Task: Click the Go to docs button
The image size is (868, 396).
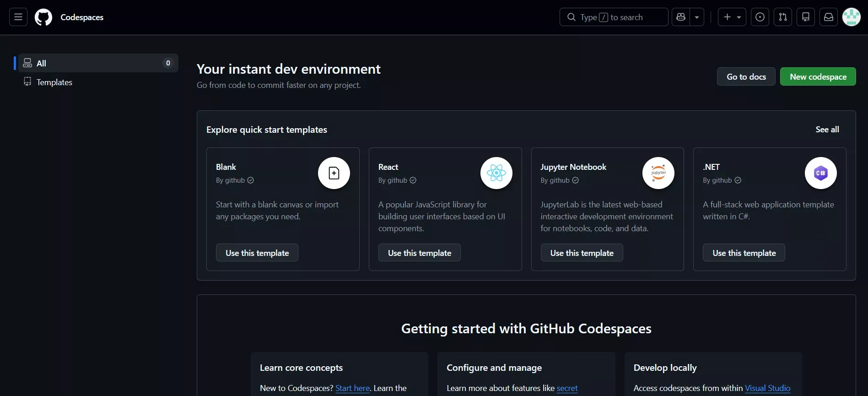Action: (x=746, y=76)
